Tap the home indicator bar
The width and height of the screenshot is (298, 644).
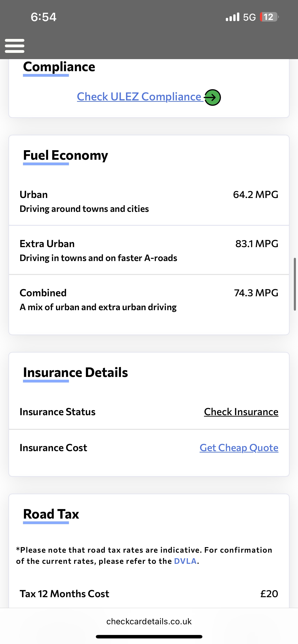(x=149, y=637)
